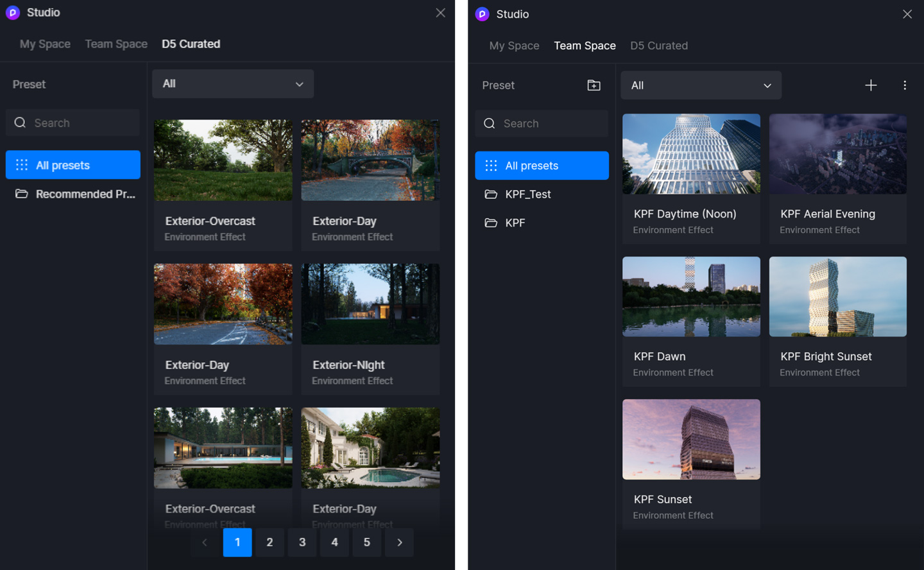This screenshot has width=924, height=570.
Task: Choose the Exterior-Night preset thumbnail
Action: click(x=370, y=304)
